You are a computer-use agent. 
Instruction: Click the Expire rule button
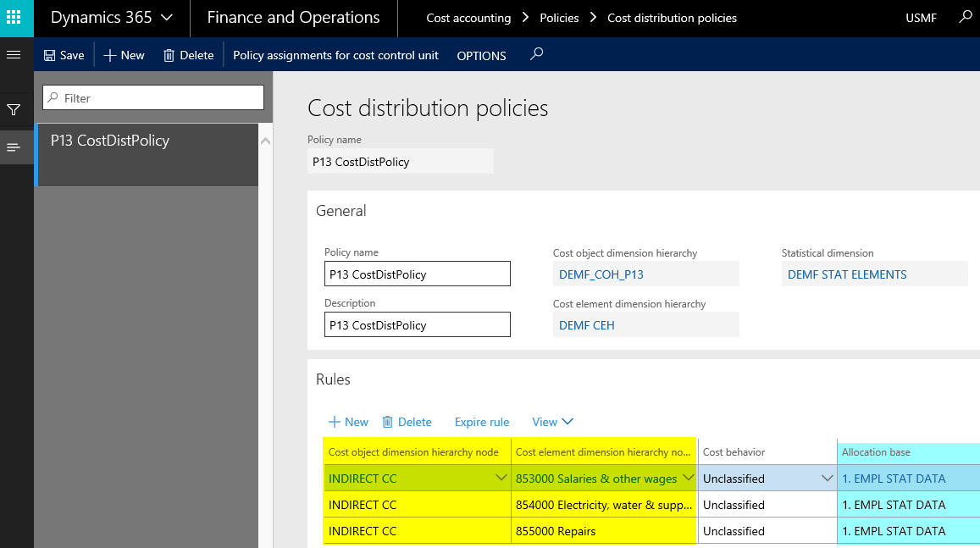click(x=482, y=422)
